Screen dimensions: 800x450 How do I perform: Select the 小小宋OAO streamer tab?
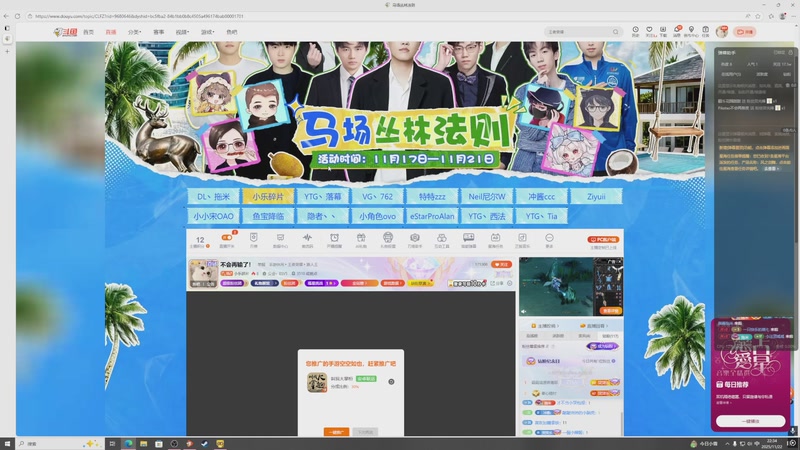point(213,216)
